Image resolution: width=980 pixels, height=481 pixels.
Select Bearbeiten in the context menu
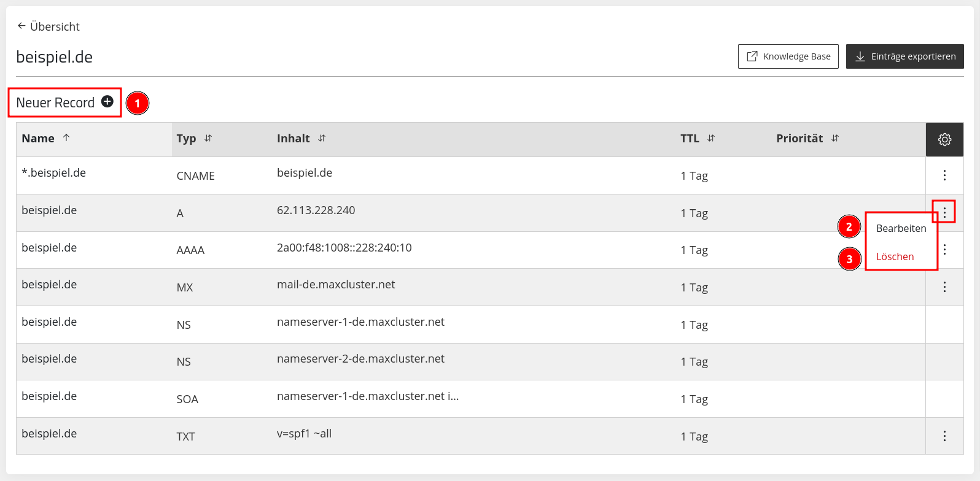901,228
